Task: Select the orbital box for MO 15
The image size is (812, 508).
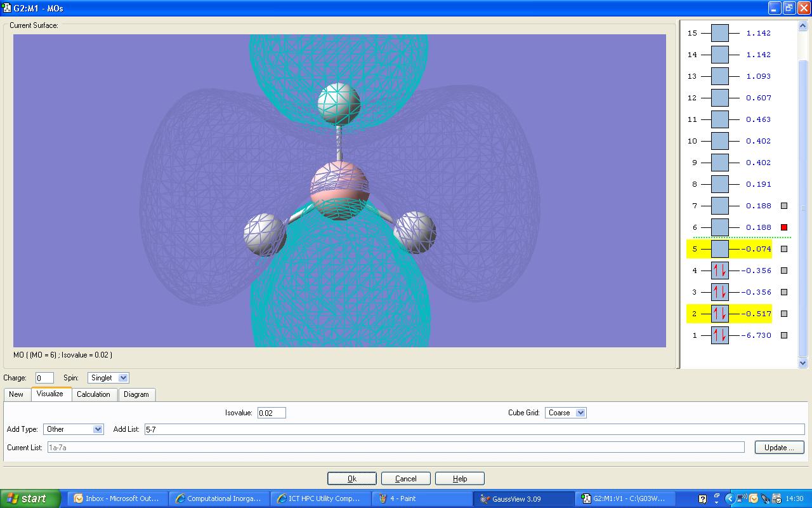Action: tap(719, 33)
